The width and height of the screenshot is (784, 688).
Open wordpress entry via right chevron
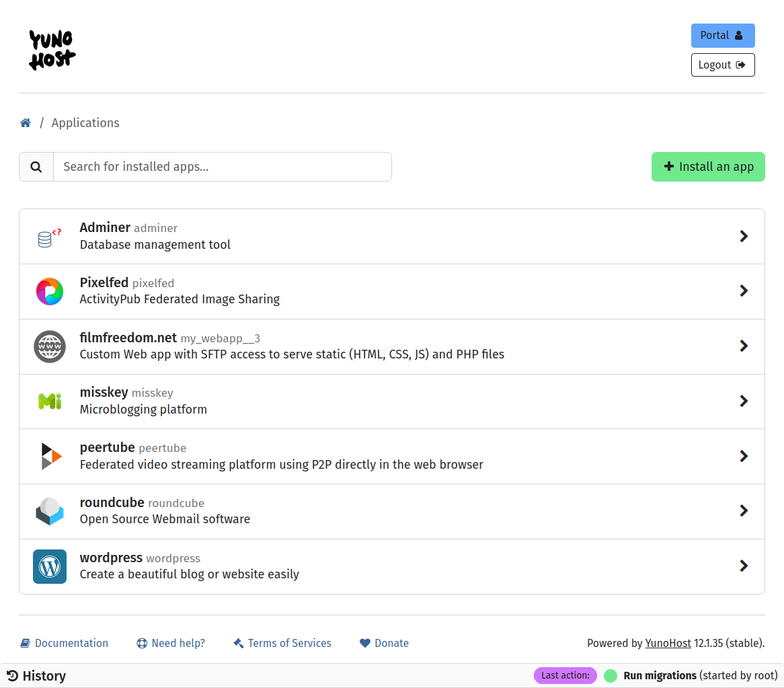click(x=744, y=566)
